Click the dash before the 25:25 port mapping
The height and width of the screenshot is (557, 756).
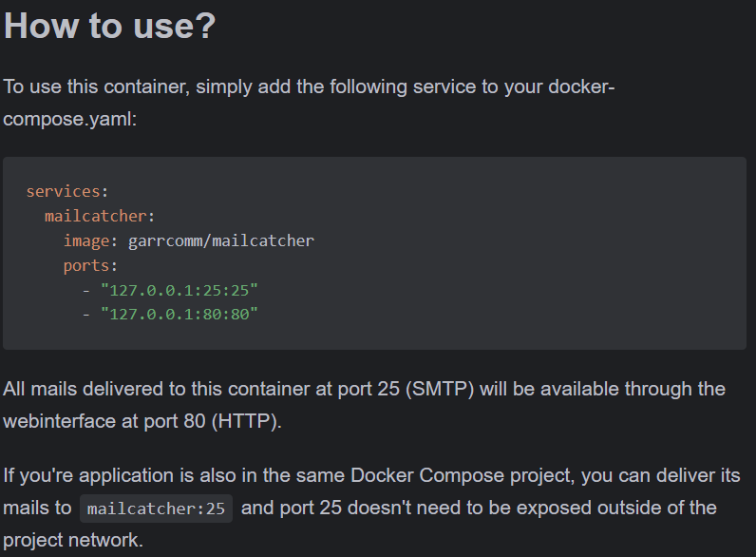(86, 290)
